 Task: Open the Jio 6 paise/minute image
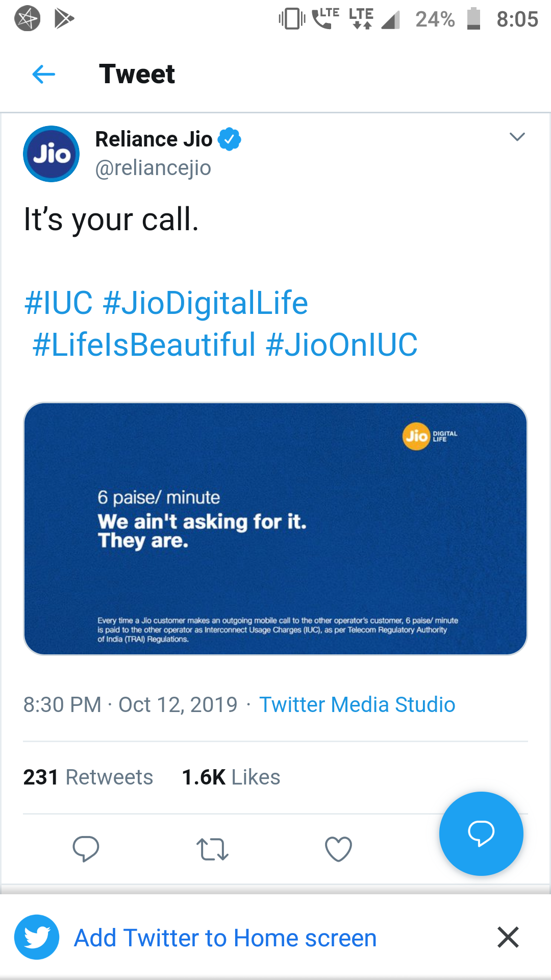coord(275,528)
